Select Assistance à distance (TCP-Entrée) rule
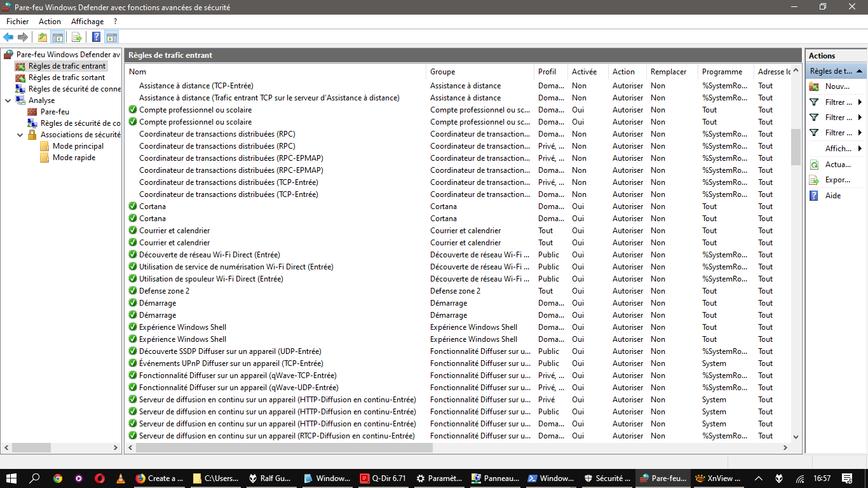Viewport: 868px width, 488px height. click(x=196, y=86)
